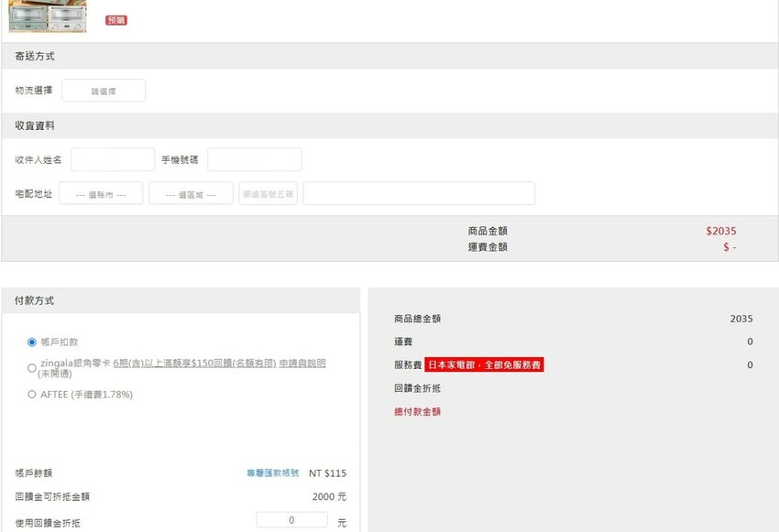The height and width of the screenshot is (532, 779).
Task: Expand the 選區域 dropdown
Action: 191,194
